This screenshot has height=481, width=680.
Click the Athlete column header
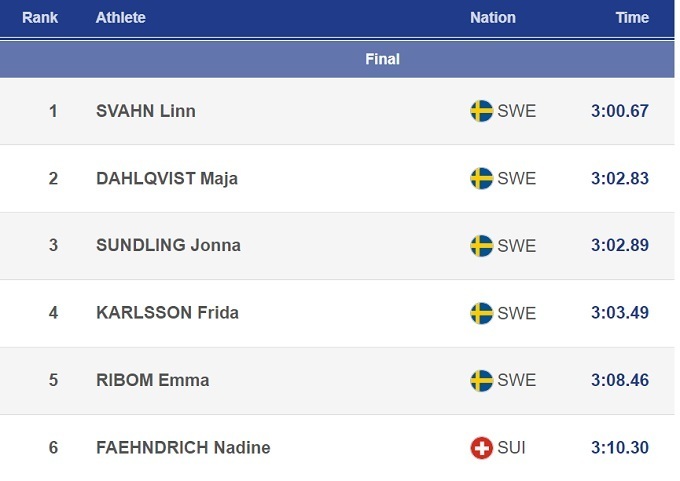click(x=120, y=18)
